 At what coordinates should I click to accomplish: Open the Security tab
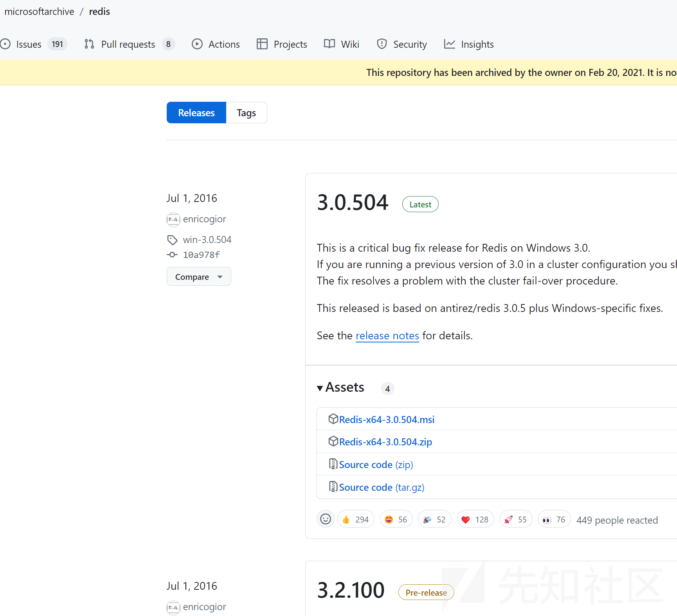(402, 44)
